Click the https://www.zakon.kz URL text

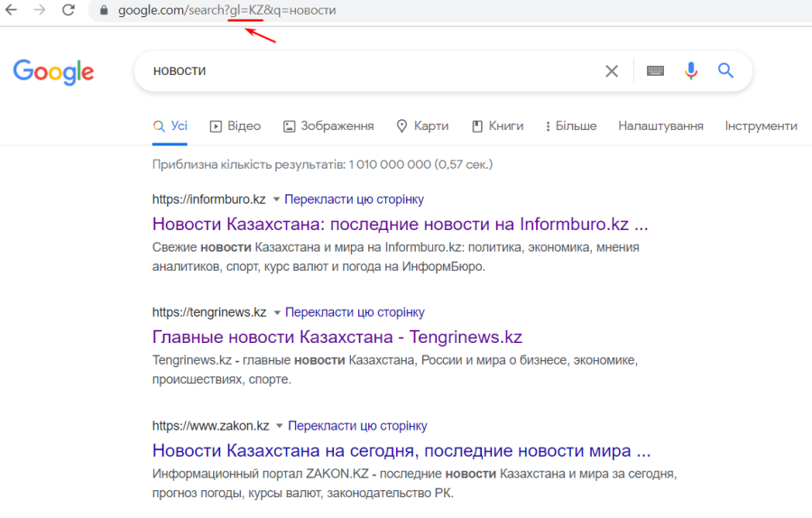(x=211, y=426)
